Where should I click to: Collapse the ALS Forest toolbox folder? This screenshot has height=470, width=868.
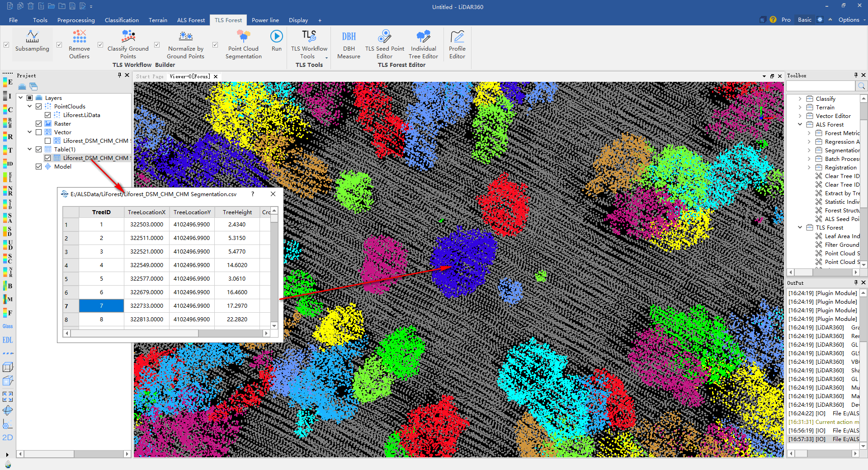[800, 124]
